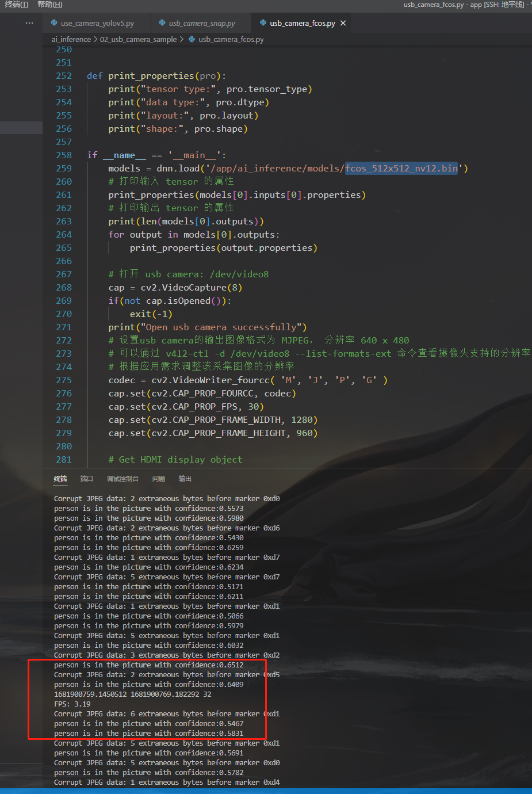Click comment '# 打开 usb camera: /dev/video8'
The height and width of the screenshot is (794, 532).
tap(189, 274)
